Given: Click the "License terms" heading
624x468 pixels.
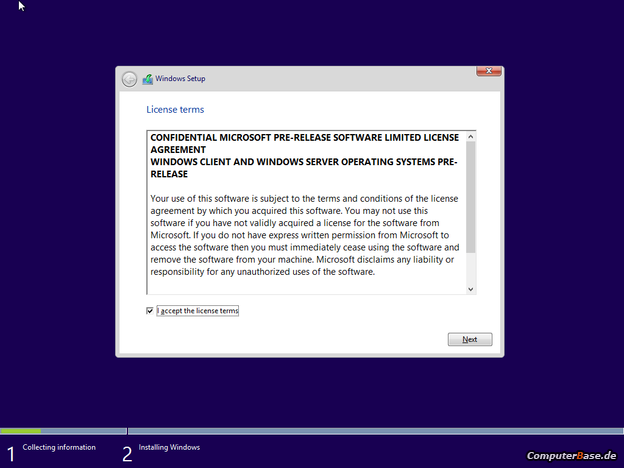Looking at the screenshot, I should pos(175,109).
